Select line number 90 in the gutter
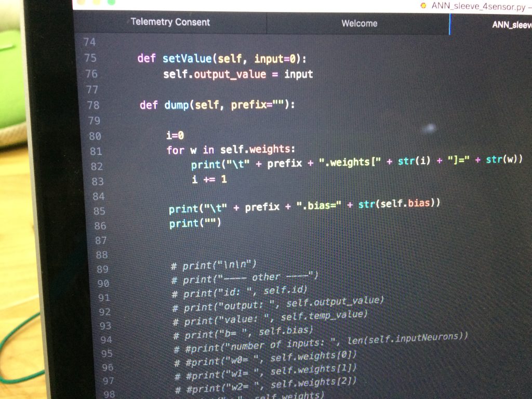This screenshot has height=399, width=532. 103,283
